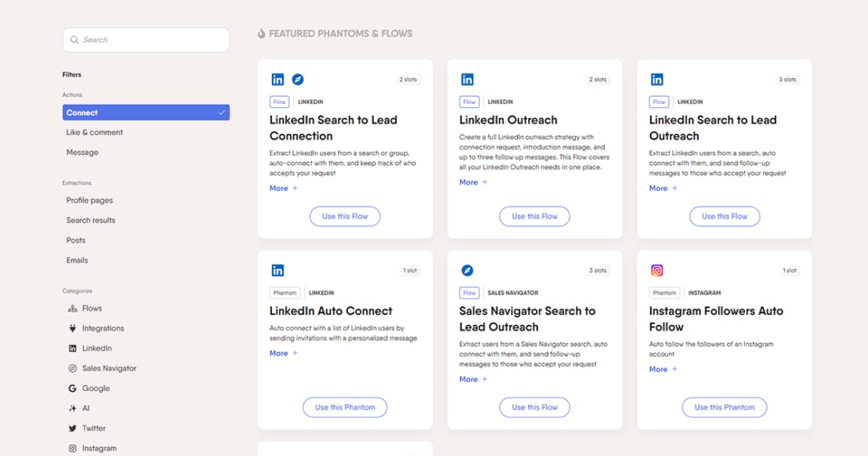Click the Integrations plug icon
The image size is (868, 456).
72,329
